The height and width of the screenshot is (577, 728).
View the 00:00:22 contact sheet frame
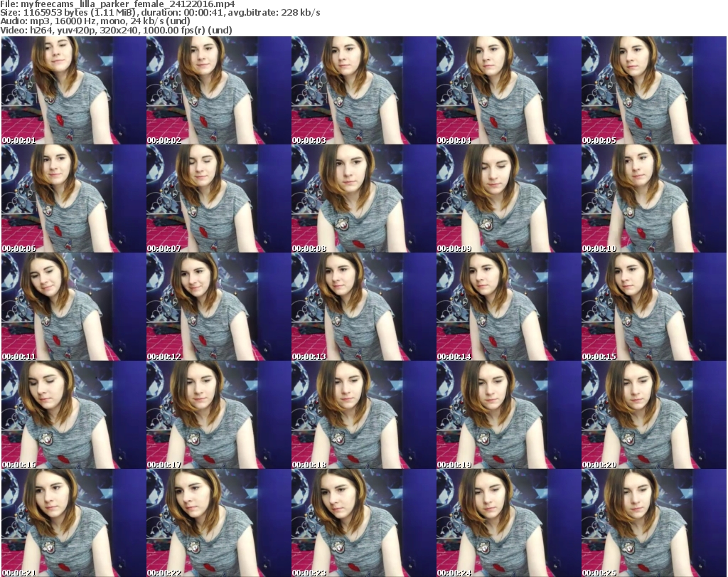click(x=219, y=523)
